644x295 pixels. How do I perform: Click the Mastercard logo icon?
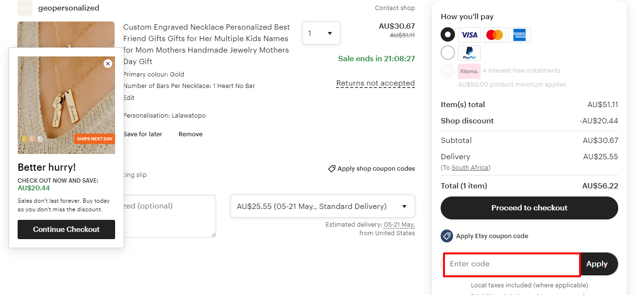pos(494,35)
